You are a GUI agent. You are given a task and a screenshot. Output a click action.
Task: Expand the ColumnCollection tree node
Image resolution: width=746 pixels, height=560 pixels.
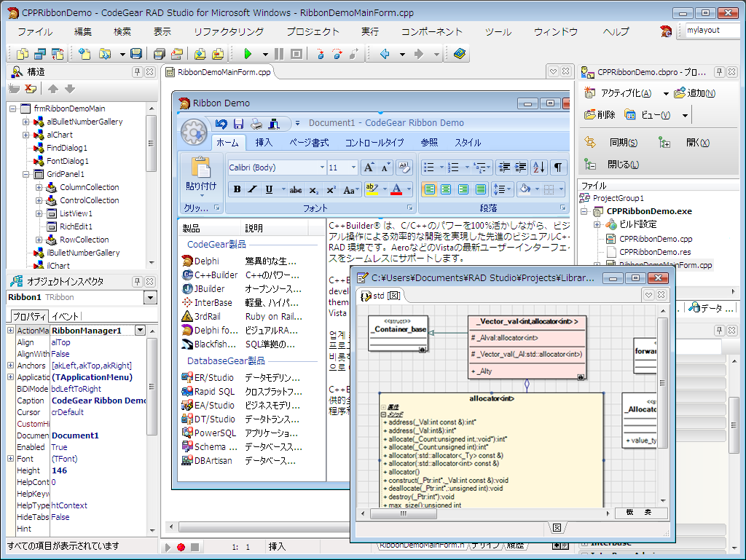pyautogui.click(x=39, y=187)
